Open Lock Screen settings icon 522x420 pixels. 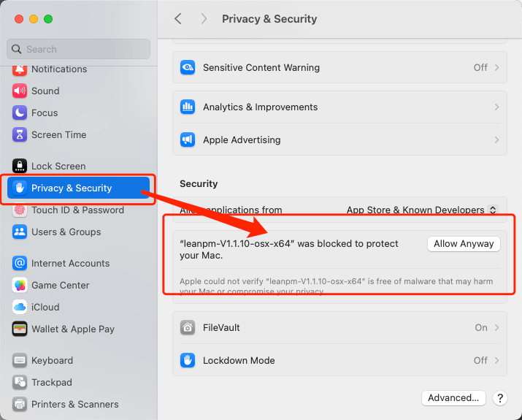click(20, 167)
